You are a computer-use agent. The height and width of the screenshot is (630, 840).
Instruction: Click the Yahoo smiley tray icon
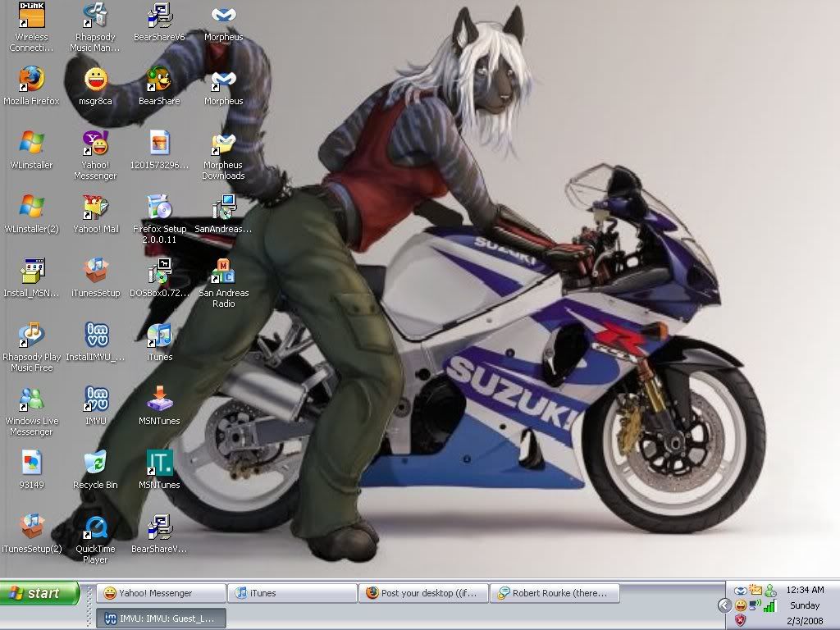(x=741, y=605)
